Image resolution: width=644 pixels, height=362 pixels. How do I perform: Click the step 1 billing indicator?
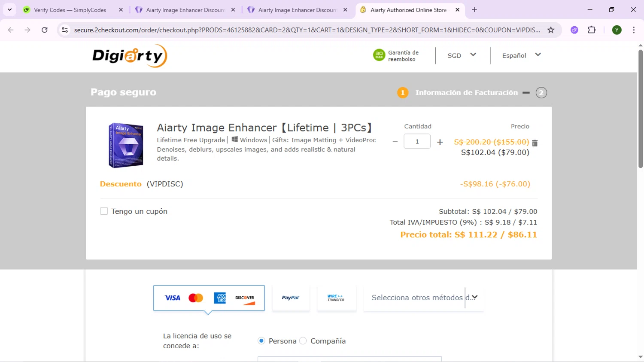point(403,93)
